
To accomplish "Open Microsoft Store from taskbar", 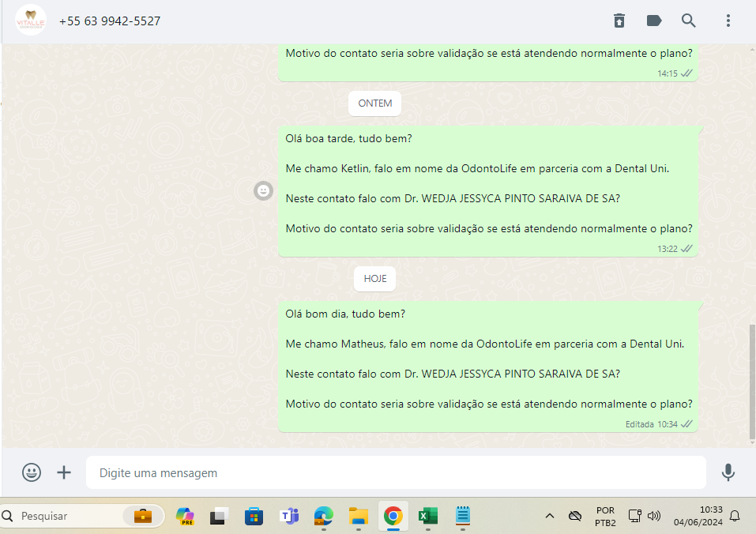I will coord(254,516).
